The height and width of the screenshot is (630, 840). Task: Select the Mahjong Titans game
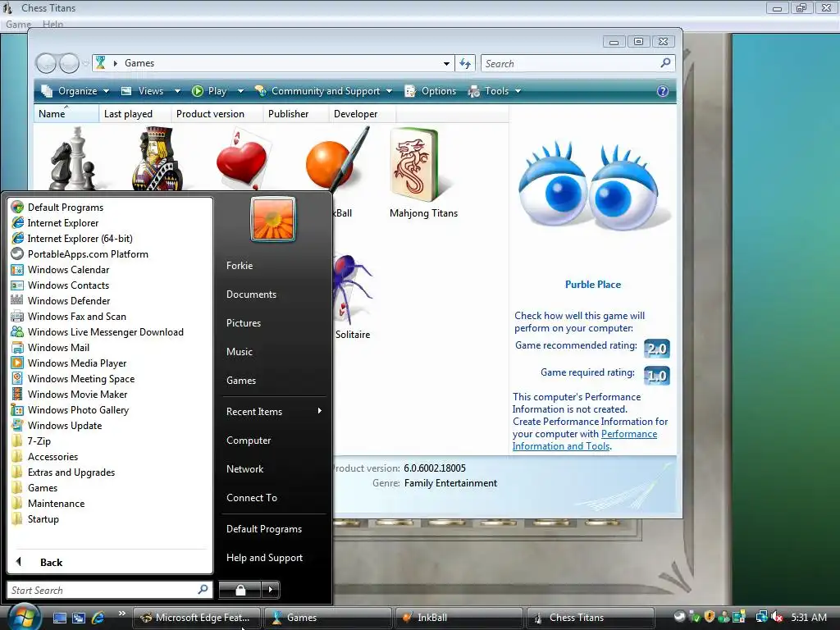(x=423, y=172)
